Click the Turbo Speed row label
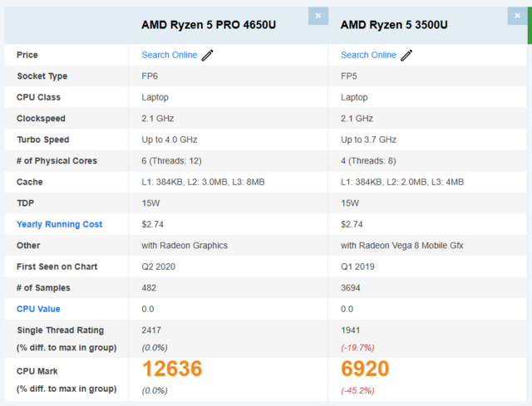The height and width of the screenshot is (406, 532). (43, 139)
